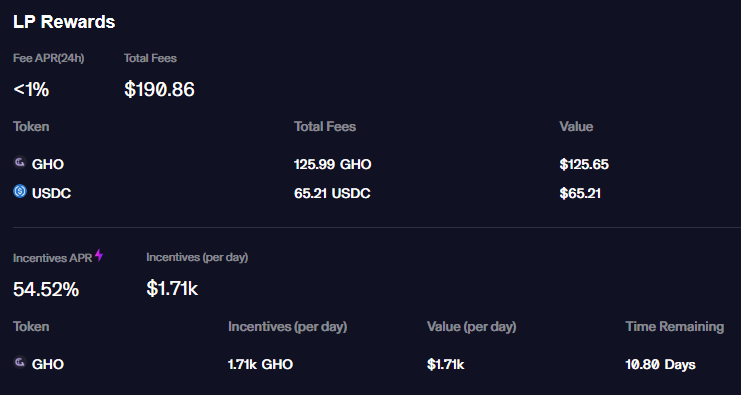This screenshot has height=395, width=741.
Task: Select the GHO label in fees table
Action: point(48,164)
